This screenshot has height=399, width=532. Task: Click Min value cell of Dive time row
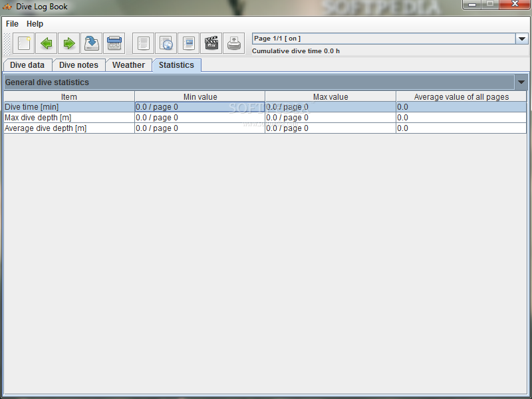pos(200,107)
